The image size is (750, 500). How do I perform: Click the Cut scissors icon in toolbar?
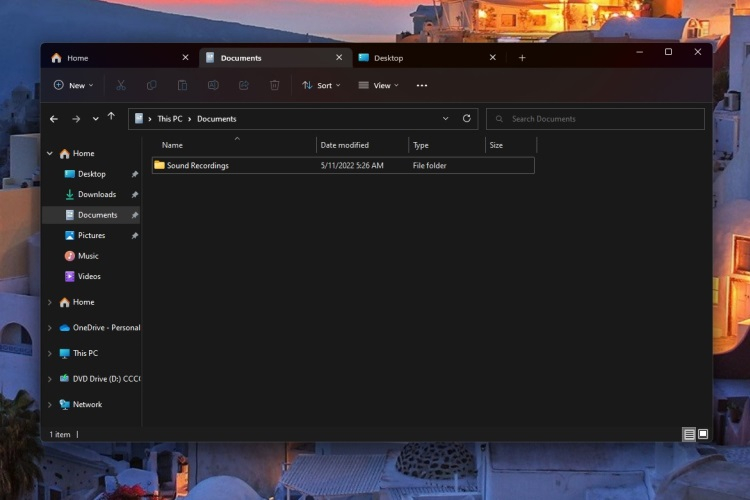(x=121, y=86)
